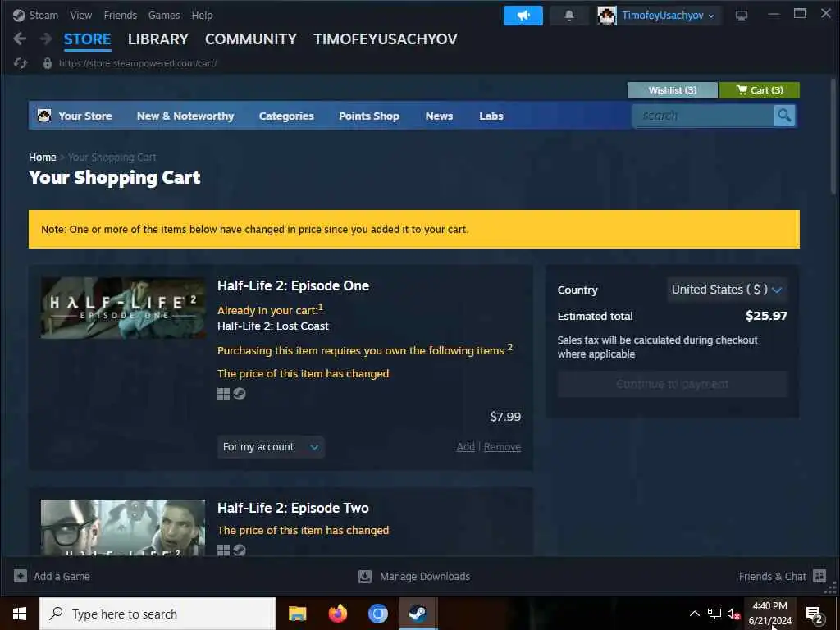840x630 pixels.
Task: Switch to Big Picture mode monitor icon
Action: coord(742,16)
